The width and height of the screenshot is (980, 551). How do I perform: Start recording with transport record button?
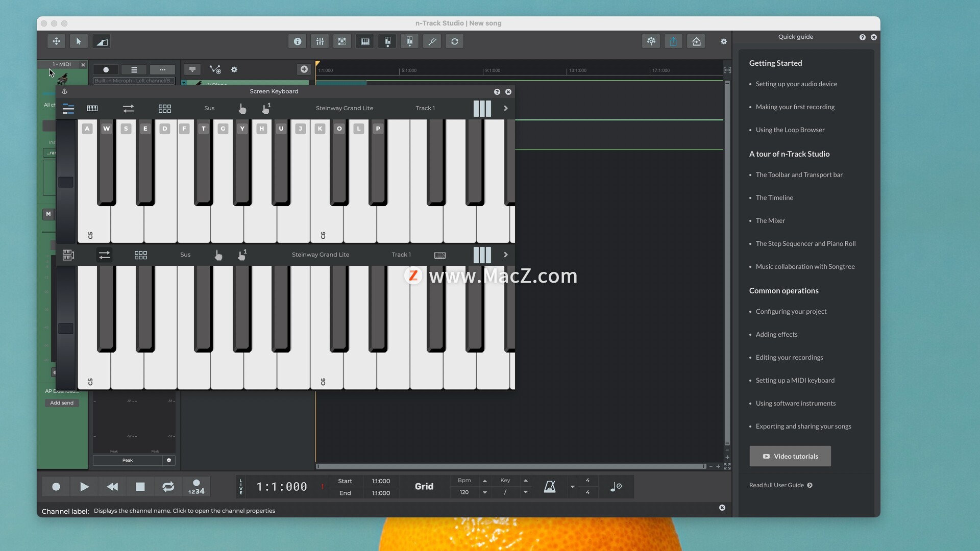click(56, 487)
